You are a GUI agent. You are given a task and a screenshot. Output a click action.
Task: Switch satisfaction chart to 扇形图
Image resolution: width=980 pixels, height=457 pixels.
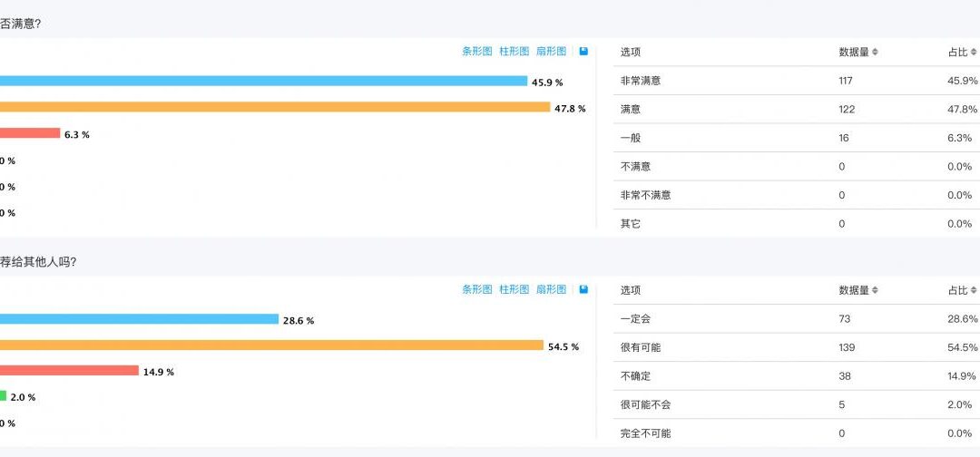[x=552, y=51]
